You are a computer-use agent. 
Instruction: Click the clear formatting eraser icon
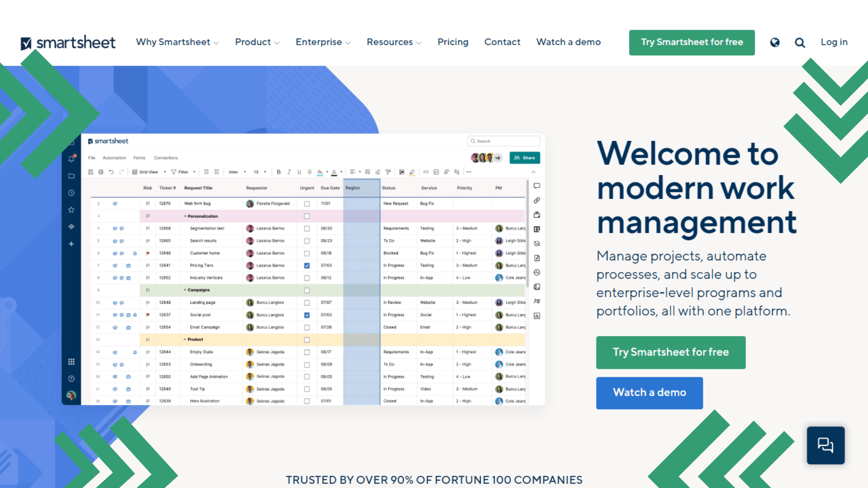(378, 172)
